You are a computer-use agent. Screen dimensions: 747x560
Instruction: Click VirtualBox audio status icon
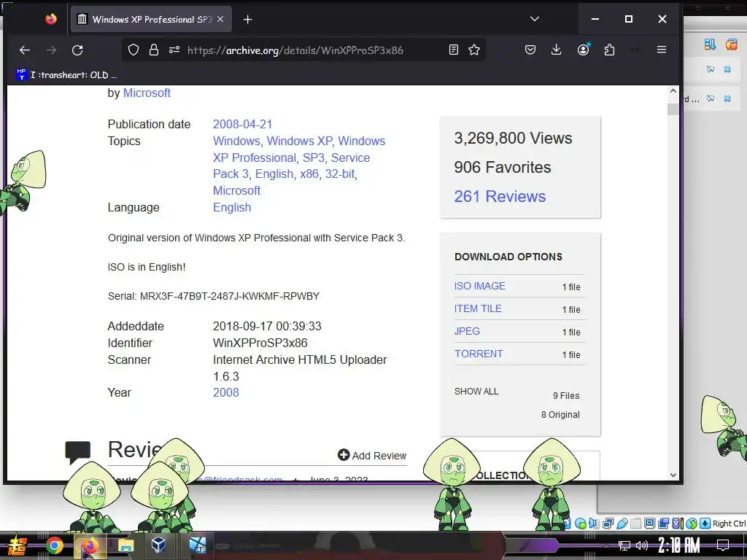click(594, 524)
